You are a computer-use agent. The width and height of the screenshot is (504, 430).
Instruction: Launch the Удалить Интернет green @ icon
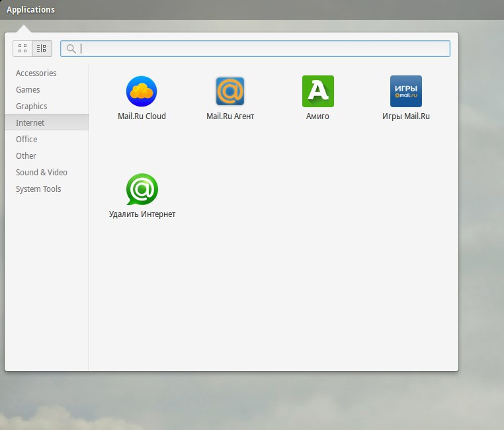[142, 189]
